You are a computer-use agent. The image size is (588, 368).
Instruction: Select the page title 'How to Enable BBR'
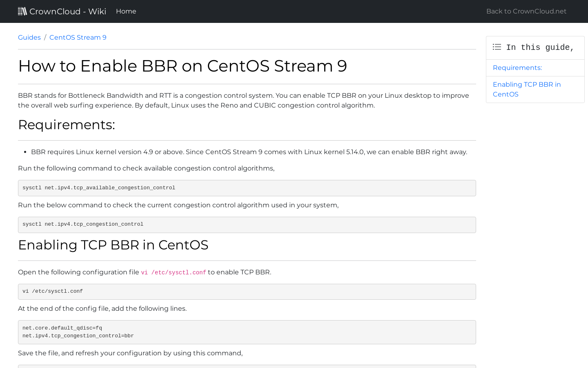pos(183,66)
